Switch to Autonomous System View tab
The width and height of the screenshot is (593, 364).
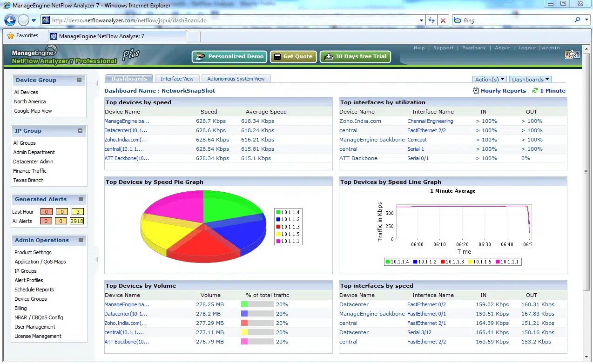click(236, 79)
